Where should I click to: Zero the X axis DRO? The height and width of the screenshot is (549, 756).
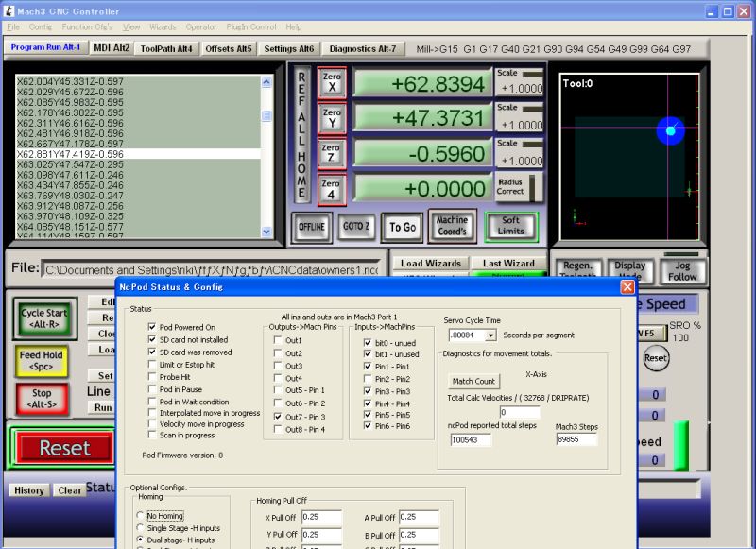[x=332, y=82]
